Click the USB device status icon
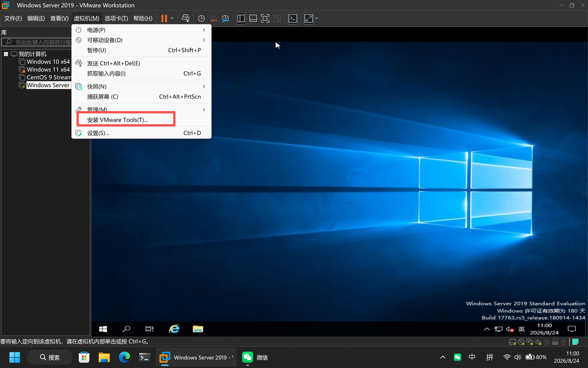This screenshot has width=588, height=368. 555,342
